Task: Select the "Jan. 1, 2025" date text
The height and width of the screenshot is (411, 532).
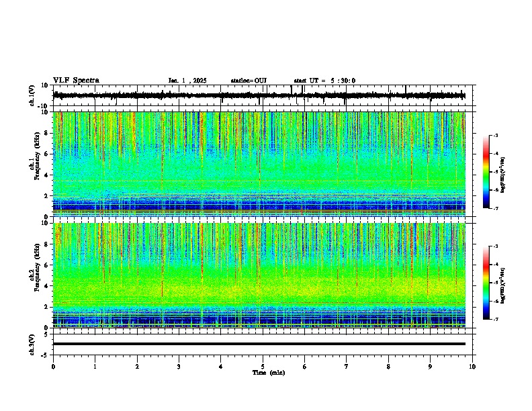Action: pyautogui.click(x=187, y=81)
